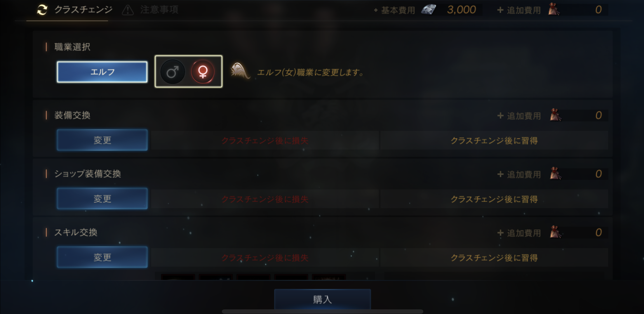Image resolution: width=644 pixels, height=314 pixels.
Task: Expand 装備交換 クラスチェンジ後に損失 panel
Action: 265,140
